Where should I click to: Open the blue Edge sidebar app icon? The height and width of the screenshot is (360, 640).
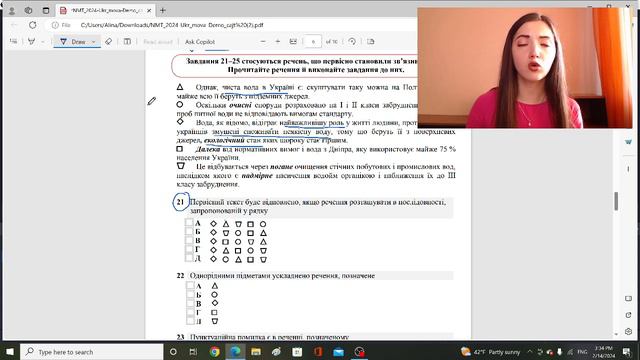pos(628,142)
